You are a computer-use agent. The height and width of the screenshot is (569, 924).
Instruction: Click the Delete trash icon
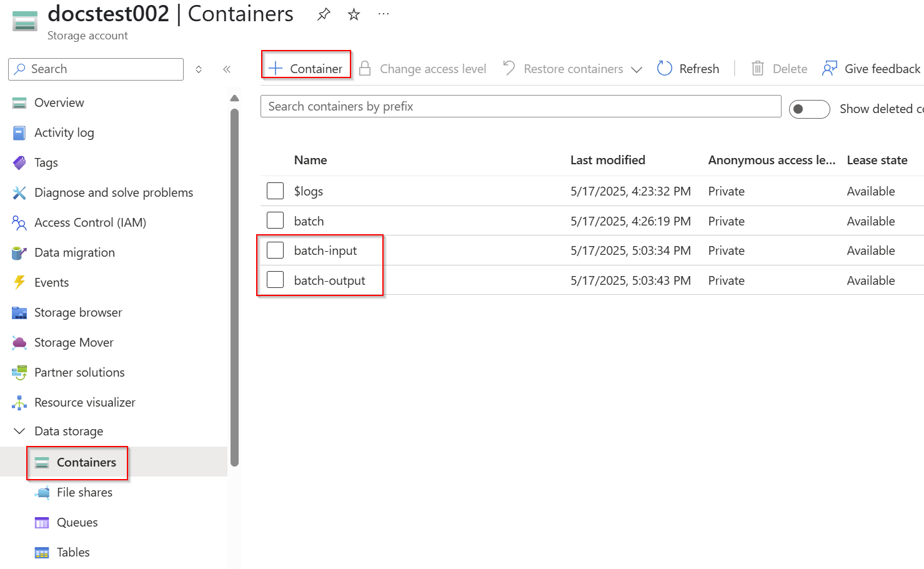coord(758,68)
